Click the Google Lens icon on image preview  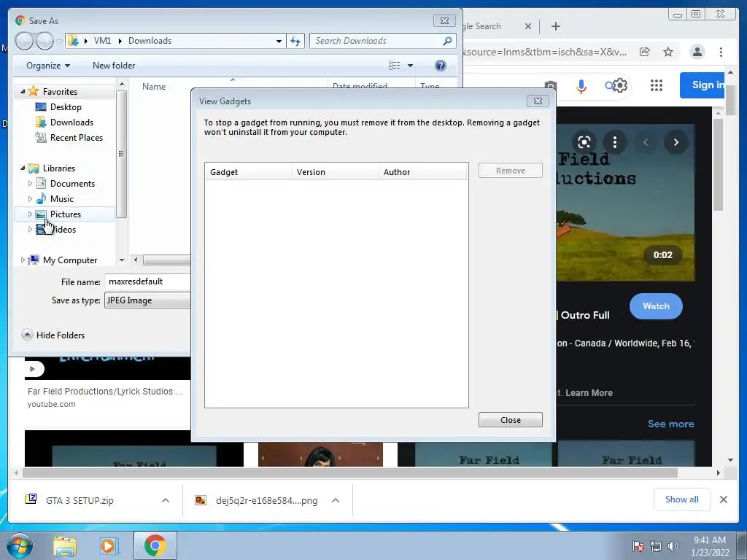[x=584, y=142]
